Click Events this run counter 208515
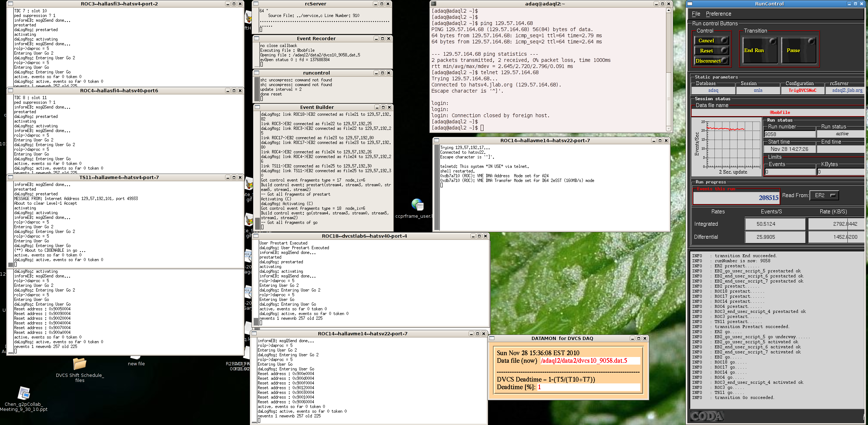This screenshot has width=868, height=425. (736, 197)
